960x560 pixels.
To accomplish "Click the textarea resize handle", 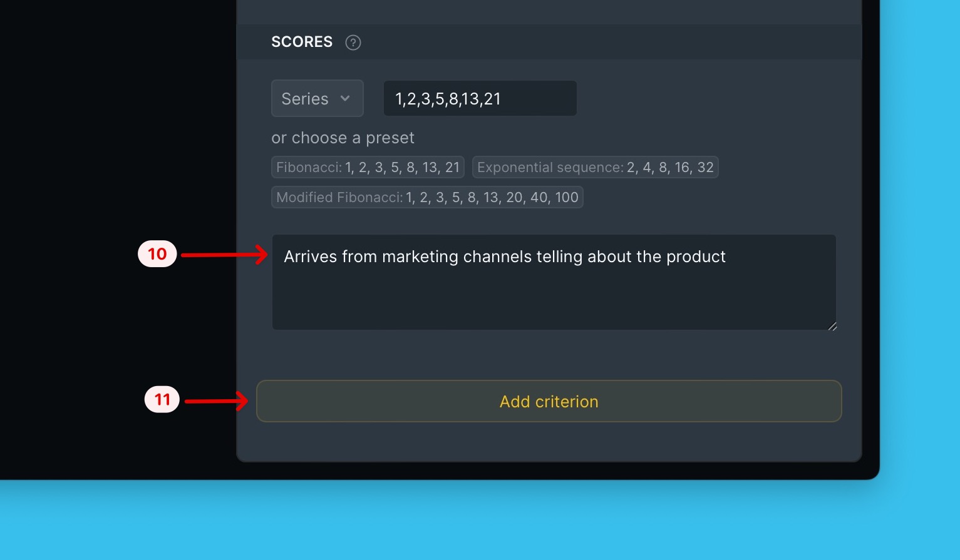I will 832,326.
